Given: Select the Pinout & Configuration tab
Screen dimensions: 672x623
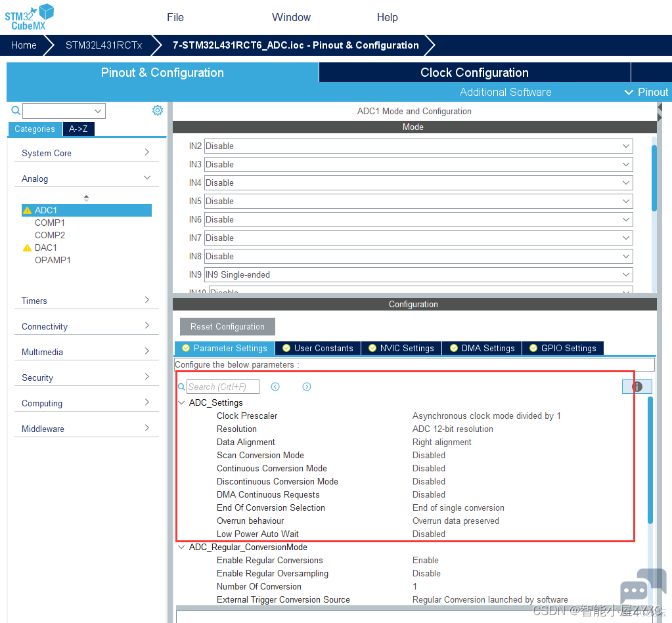Looking at the screenshot, I should click(162, 72).
